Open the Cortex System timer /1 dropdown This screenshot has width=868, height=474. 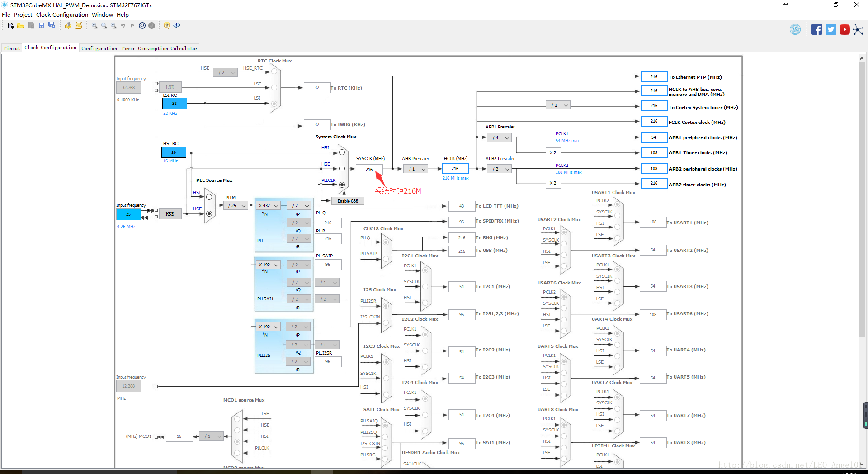click(x=558, y=105)
